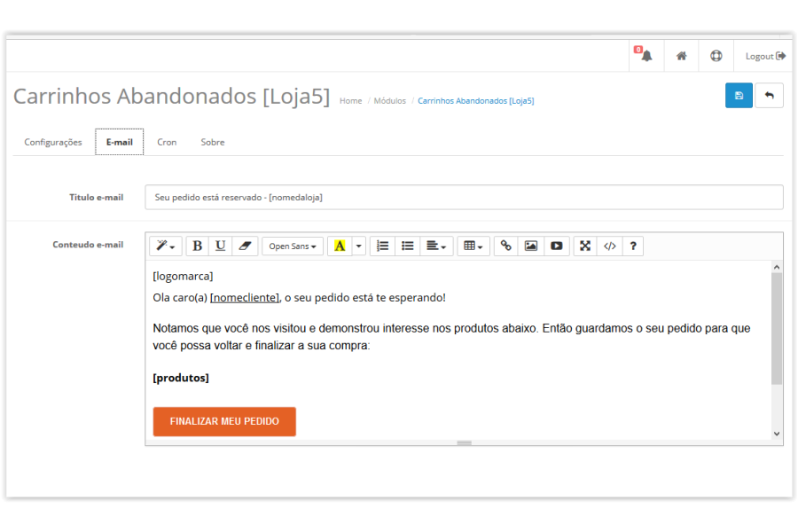Click the insert video icon
This screenshot has height=532, width=798.
pyautogui.click(x=556, y=246)
